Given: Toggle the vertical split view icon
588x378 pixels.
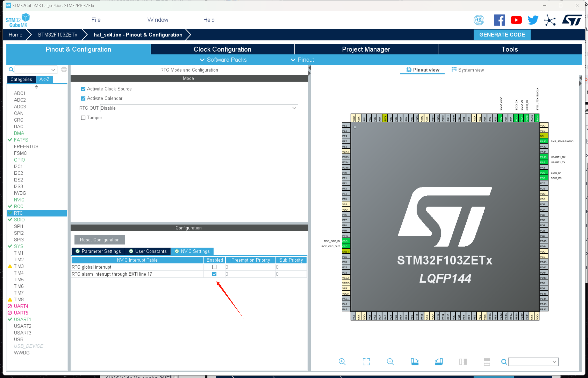Looking at the screenshot, I should [x=463, y=362].
